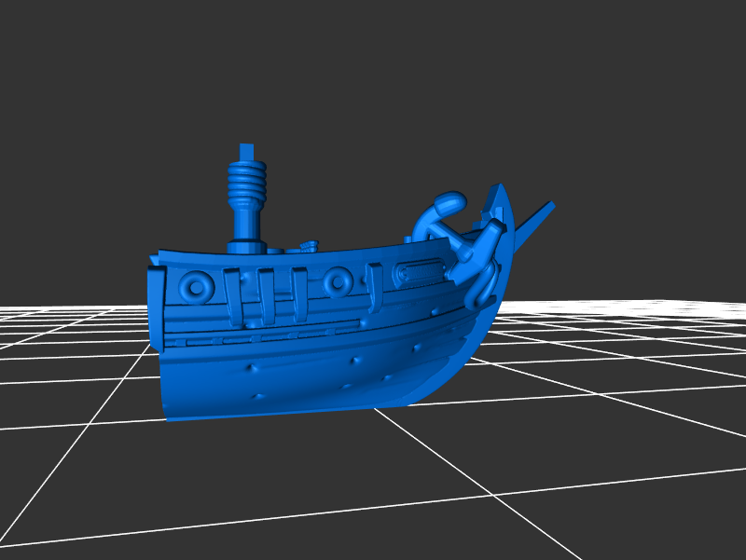Screen dimensions: 746x560
Task: Click the pointed prow tip of the ship
Action: (x=499, y=191)
